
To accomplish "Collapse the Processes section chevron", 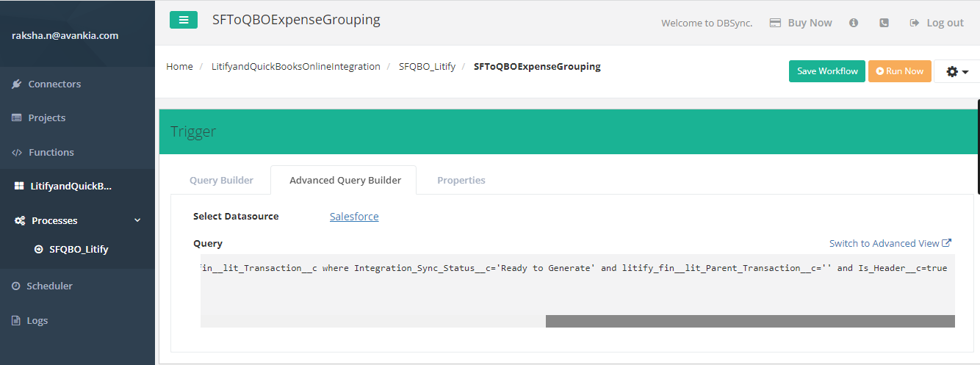I will pos(137,220).
